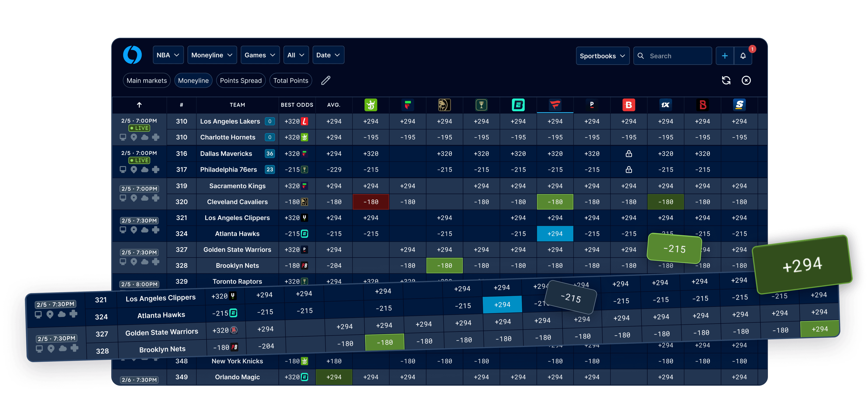Screen dimensions: 868x420
Task: Open the All filter dropdown
Action: pos(296,55)
